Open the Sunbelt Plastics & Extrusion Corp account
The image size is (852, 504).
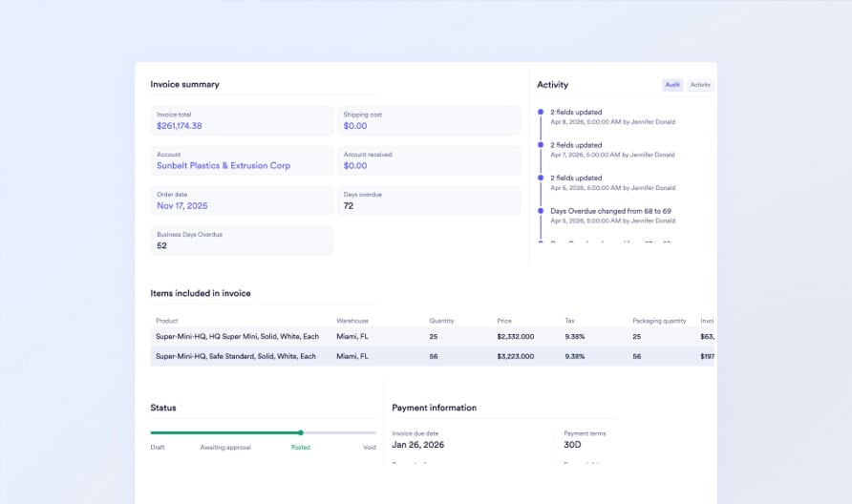click(x=224, y=166)
